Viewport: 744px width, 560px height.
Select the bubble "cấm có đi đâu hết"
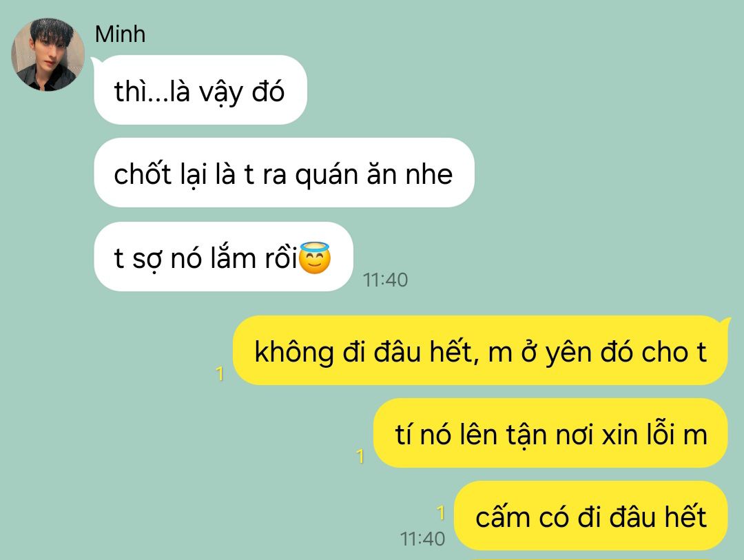pyautogui.click(x=591, y=516)
